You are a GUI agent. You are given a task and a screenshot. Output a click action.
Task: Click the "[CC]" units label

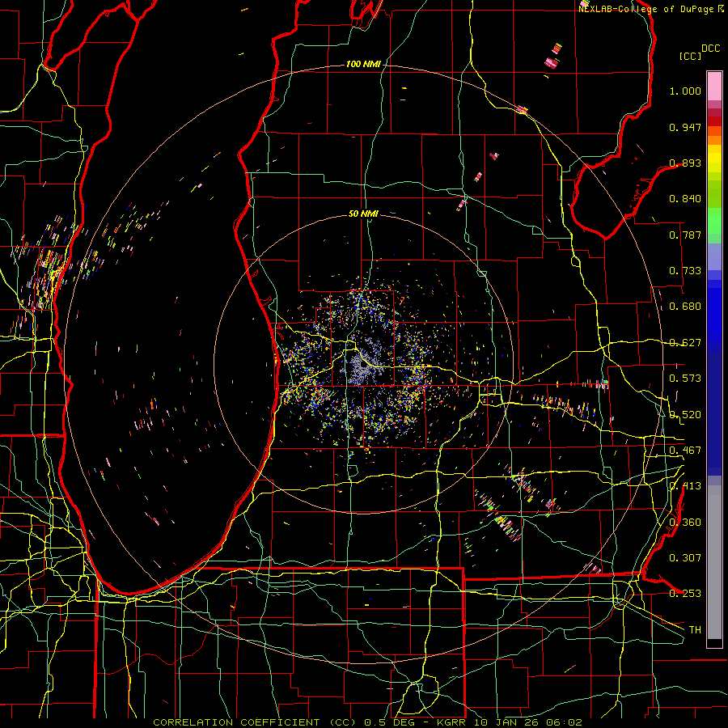[x=690, y=56]
